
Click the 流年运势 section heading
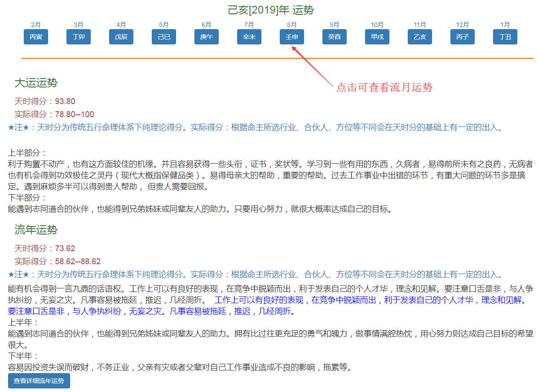tap(36, 230)
